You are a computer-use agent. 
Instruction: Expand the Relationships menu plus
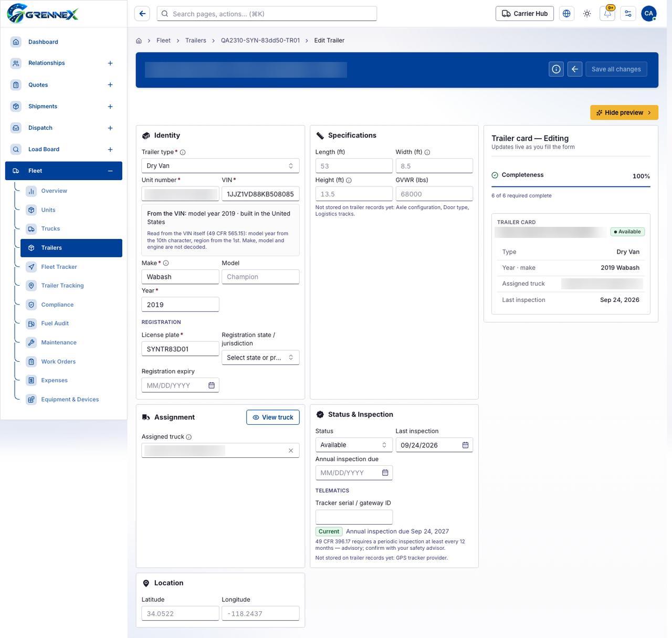click(x=110, y=63)
